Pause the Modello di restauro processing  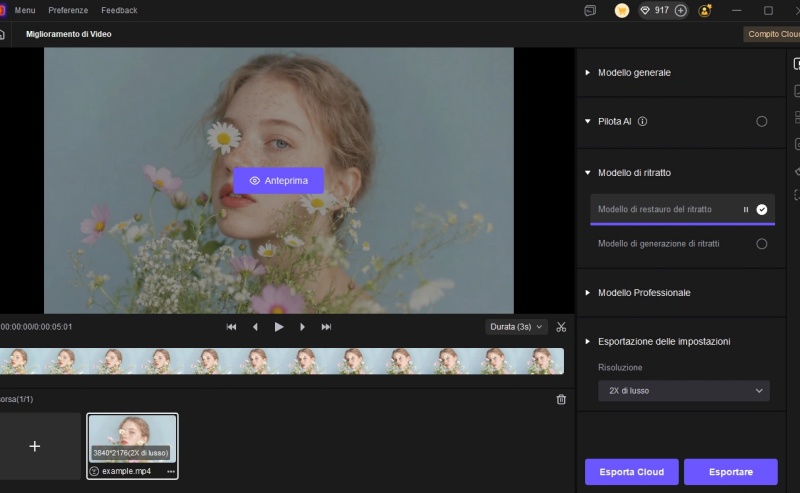click(745, 209)
